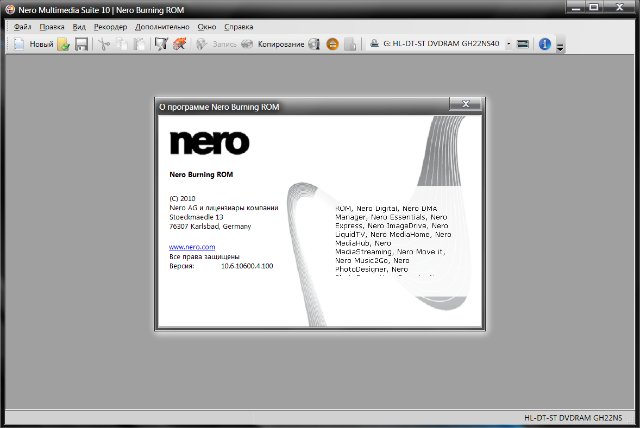Click the Копирование (Copy disc) button
This screenshot has width=640, height=428.
point(273,44)
